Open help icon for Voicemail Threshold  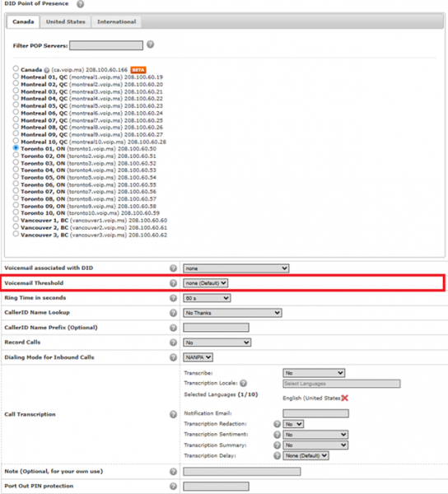point(173,283)
